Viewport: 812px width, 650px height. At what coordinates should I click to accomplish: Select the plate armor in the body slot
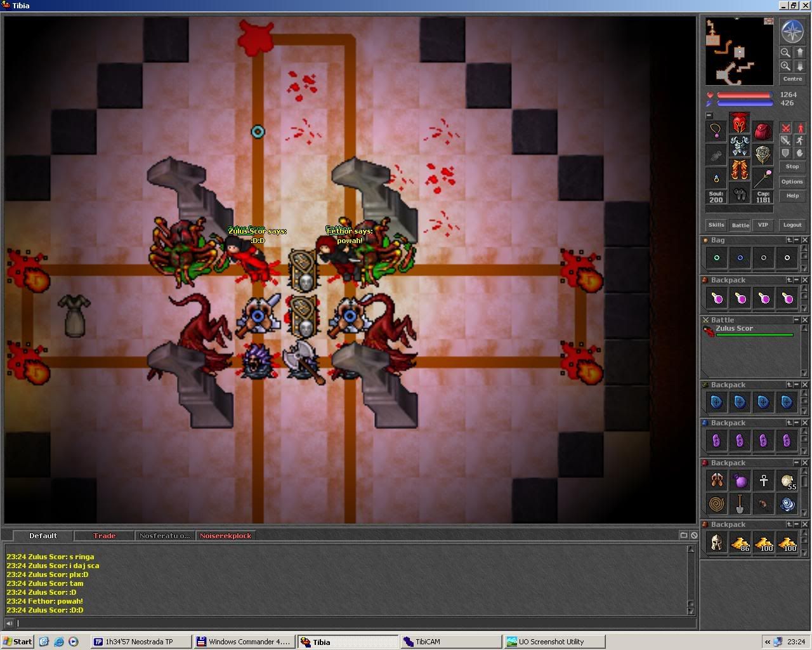point(739,147)
